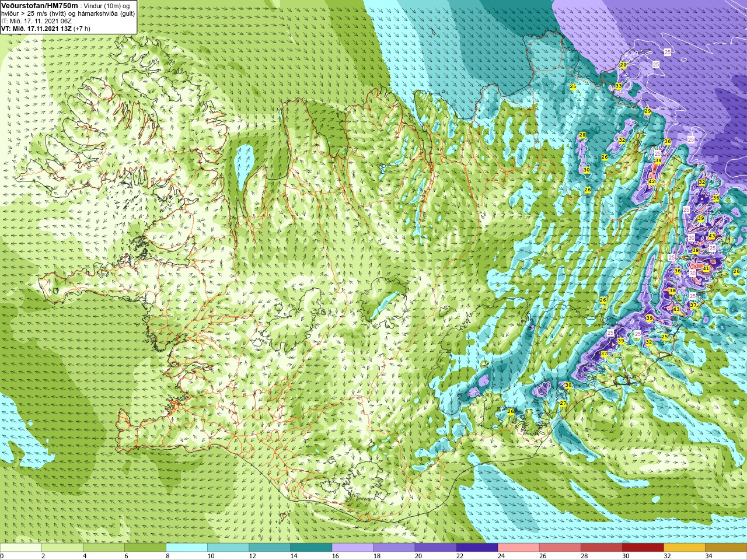Screen dimensions: 747x560
Task: Select the 10–12 m/s turquoise swatch
Action: click(228, 548)
